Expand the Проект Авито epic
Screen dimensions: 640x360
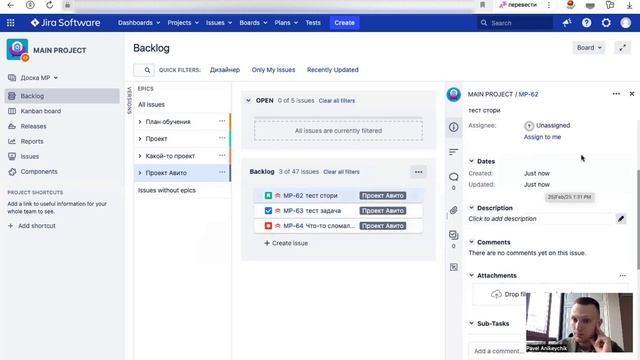point(140,173)
